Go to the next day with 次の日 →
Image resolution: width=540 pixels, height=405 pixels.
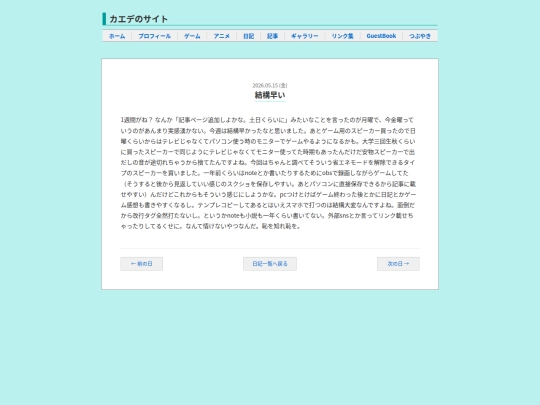(x=398, y=264)
